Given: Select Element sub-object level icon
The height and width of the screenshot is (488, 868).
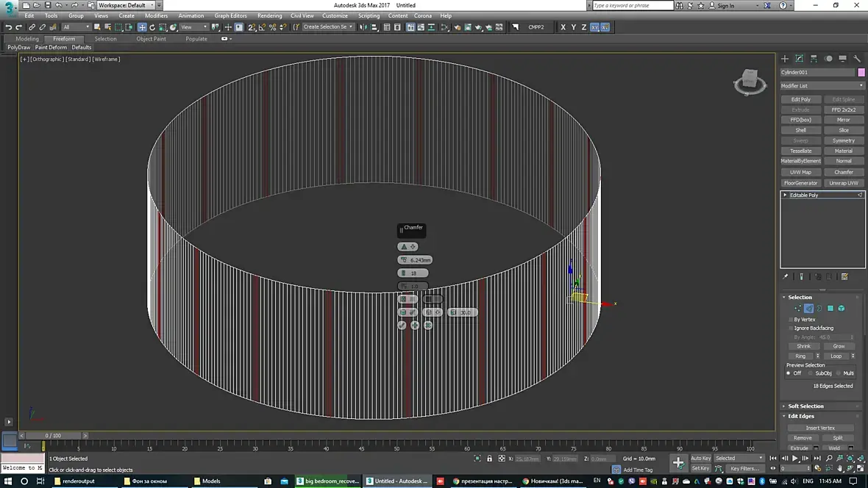Looking at the screenshot, I should coord(842,308).
